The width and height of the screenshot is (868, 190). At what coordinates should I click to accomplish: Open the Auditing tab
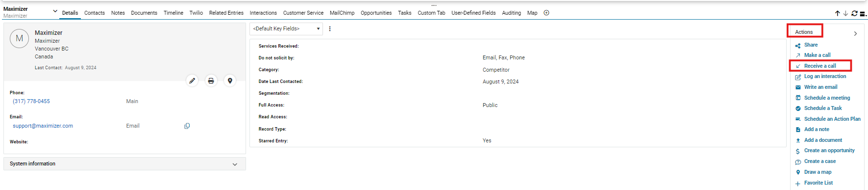pyautogui.click(x=512, y=13)
